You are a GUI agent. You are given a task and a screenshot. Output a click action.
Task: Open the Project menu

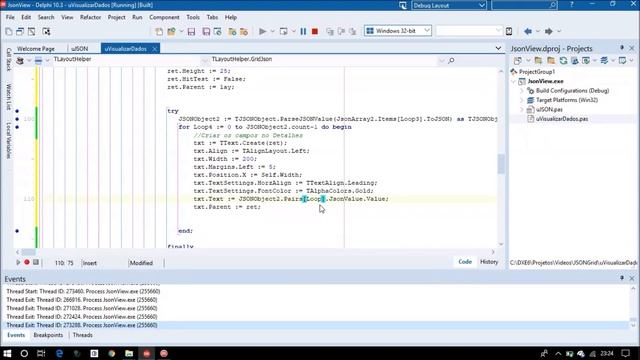tap(116, 17)
